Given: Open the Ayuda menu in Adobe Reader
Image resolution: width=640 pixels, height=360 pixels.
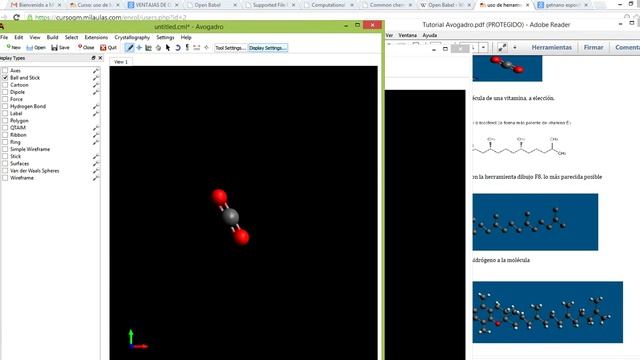Looking at the screenshot, I should pyautogui.click(x=429, y=35).
